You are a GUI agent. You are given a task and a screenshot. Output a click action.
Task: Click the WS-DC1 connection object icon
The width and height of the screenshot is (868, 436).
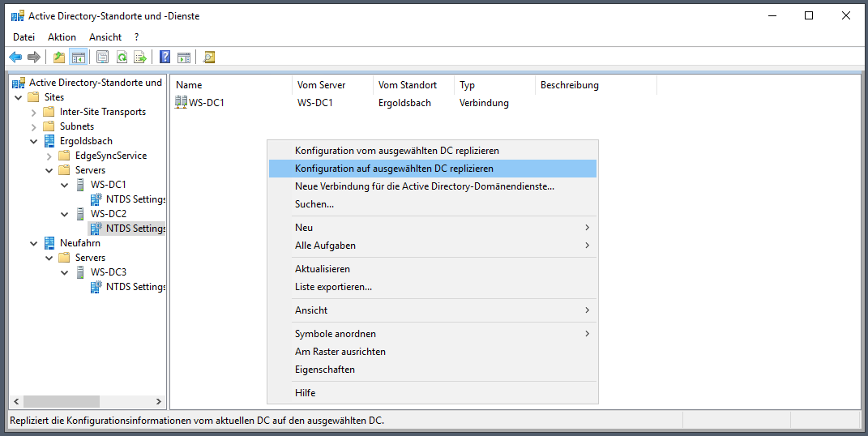[x=181, y=102]
